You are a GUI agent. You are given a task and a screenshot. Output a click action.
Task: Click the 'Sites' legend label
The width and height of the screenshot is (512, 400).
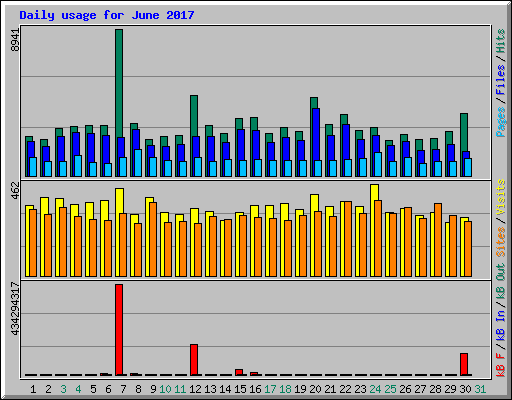[x=501, y=242]
